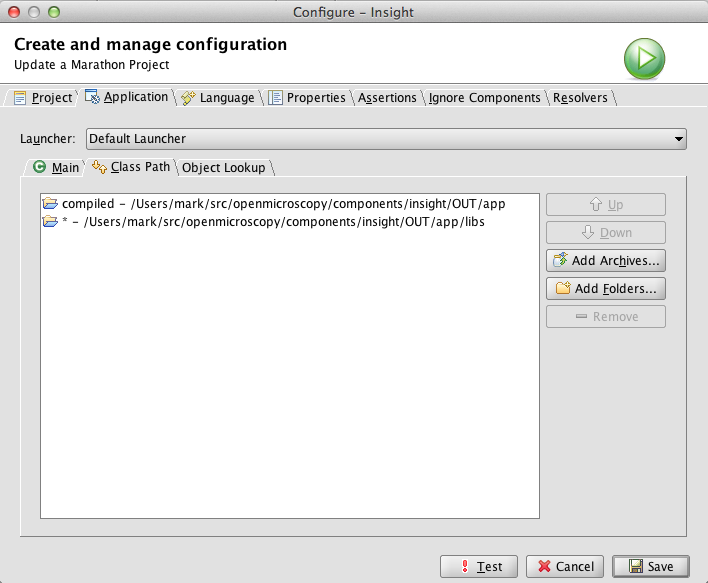Click the Remove button
The width and height of the screenshot is (708, 583).
coord(606,317)
